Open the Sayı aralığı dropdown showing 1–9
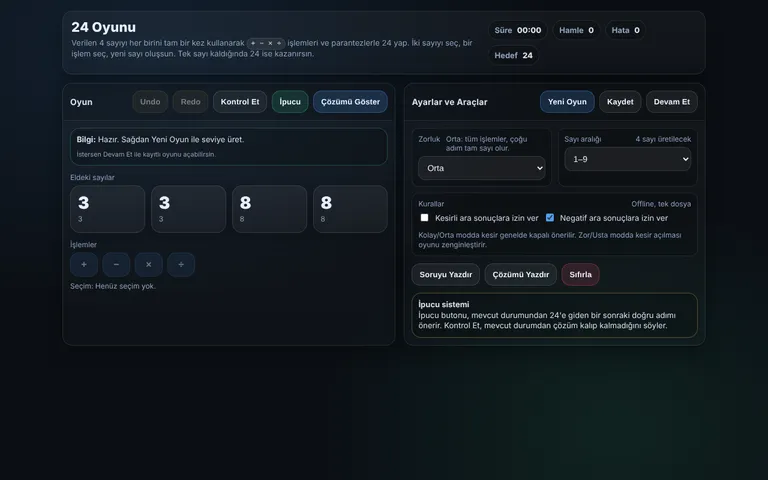Viewport: 768px width, 480px height. pyautogui.click(x=627, y=159)
